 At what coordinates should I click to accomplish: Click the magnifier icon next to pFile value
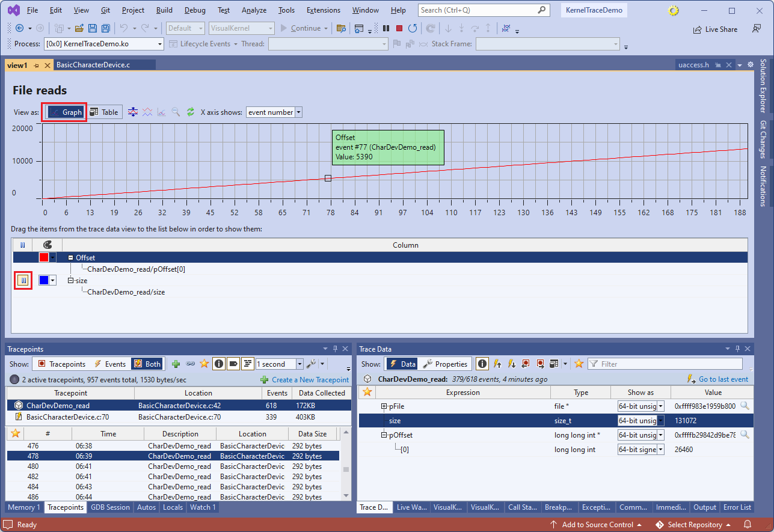click(x=745, y=406)
